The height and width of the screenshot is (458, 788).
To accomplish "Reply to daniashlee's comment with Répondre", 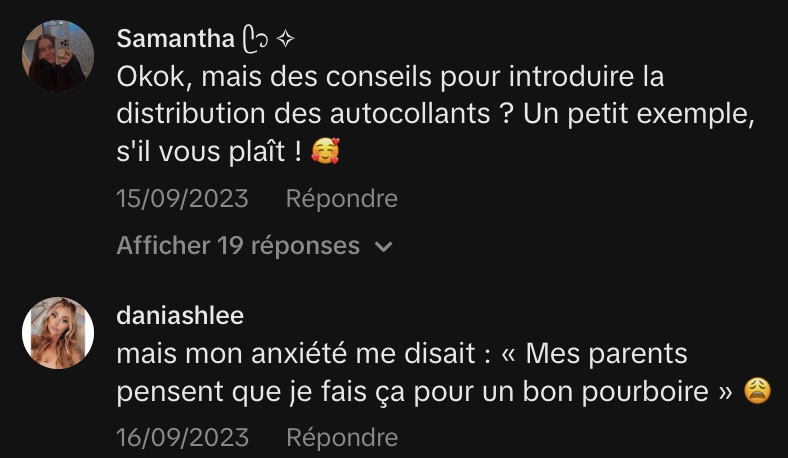I will click(x=341, y=438).
